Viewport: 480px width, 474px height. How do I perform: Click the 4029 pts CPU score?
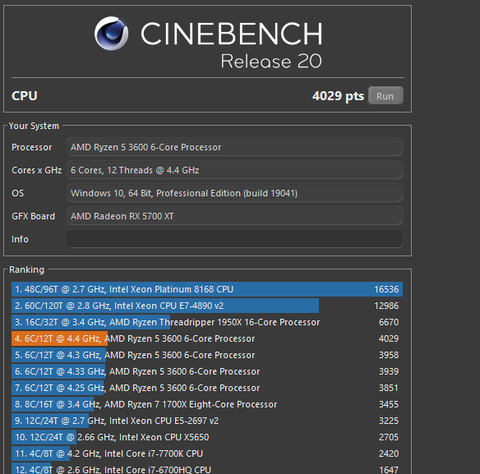coord(338,96)
